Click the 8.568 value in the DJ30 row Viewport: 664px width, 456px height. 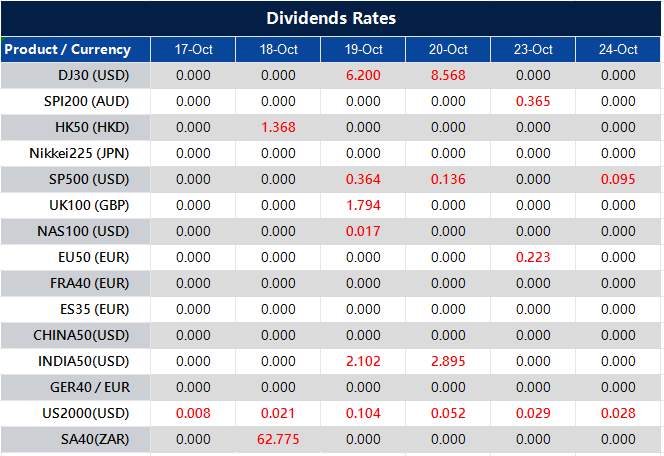pos(448,75)
